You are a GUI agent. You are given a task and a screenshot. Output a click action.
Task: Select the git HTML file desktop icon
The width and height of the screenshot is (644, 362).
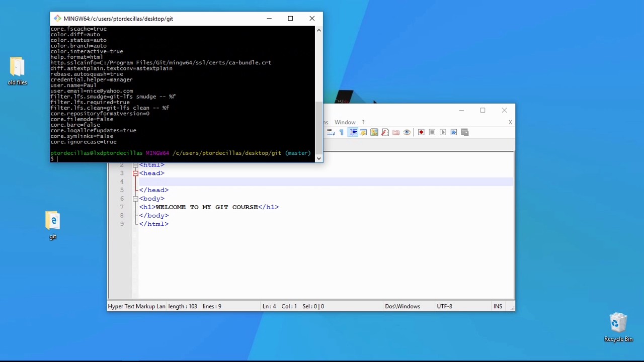pos(53,225)
